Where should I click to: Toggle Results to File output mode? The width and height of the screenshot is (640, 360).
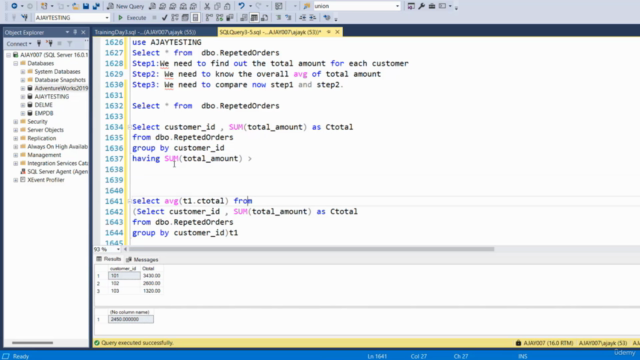coord(264,18)
